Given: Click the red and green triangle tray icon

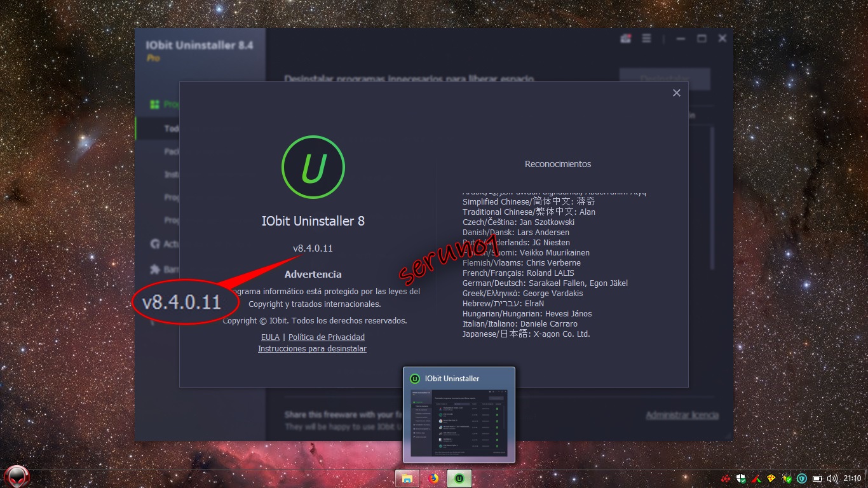Looking at the screenshot, I should coord(756,478).
